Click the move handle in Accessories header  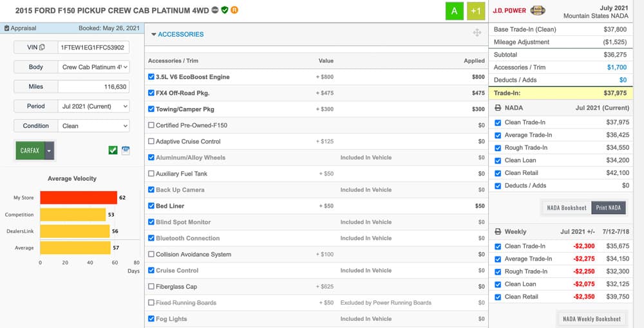(477, 33)
